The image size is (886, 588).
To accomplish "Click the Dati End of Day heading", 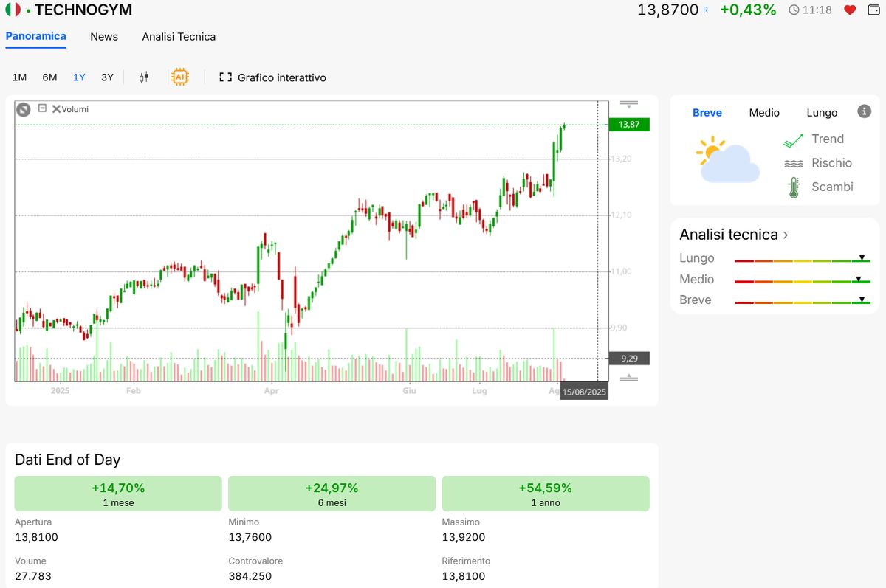I will click(67, 460).
